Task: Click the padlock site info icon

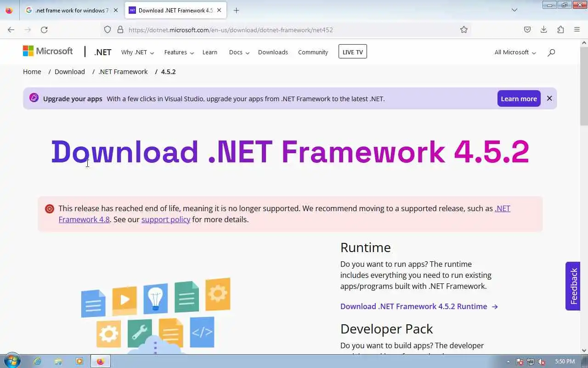Action: [x=120, y=29]
